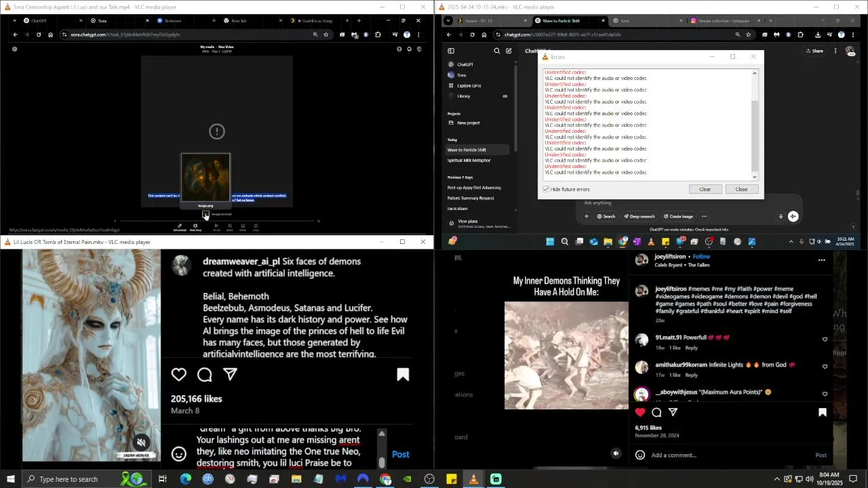Select the Deep research composer tool
The width and height of the screenshot is (868, 488).
639,216
